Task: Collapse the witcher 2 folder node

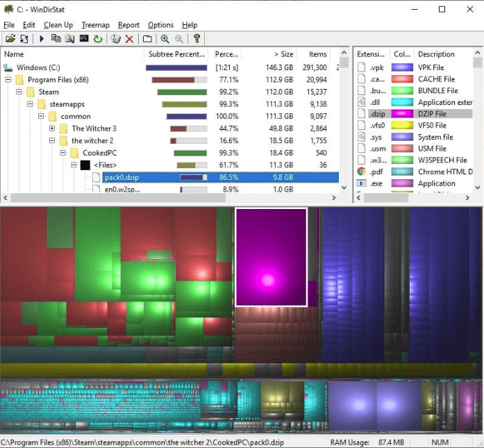Action: point(52,141)
